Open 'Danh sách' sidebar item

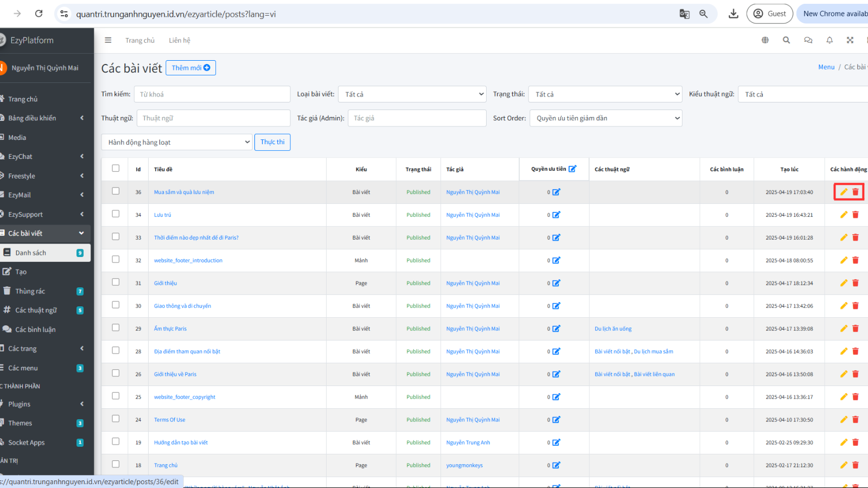point(44,253)
